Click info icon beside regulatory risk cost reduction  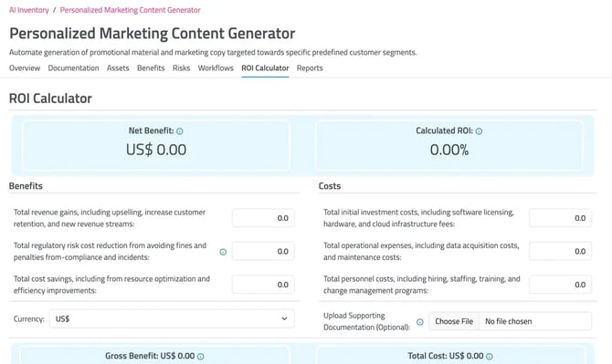pos(223,252)
